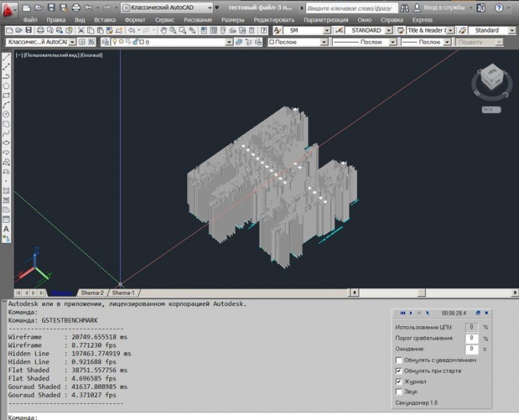
Task: Open the Файл menu
Action: pos(30,20)
